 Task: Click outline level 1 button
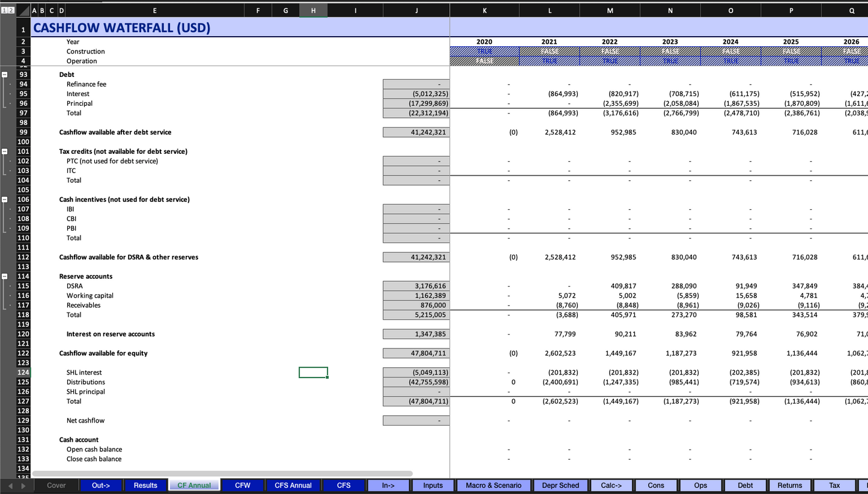click(4, 10)
